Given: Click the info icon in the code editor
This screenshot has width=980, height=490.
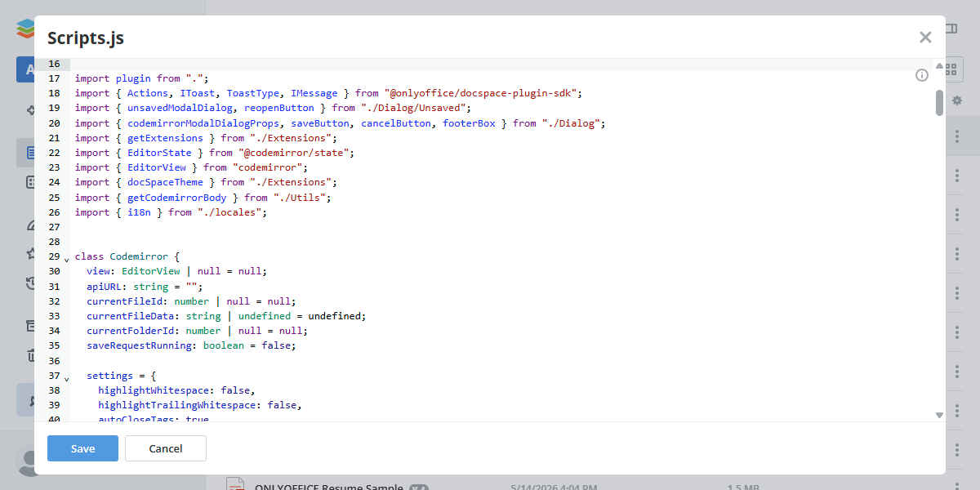Looking at the screenshot, I should pos(922,75).
